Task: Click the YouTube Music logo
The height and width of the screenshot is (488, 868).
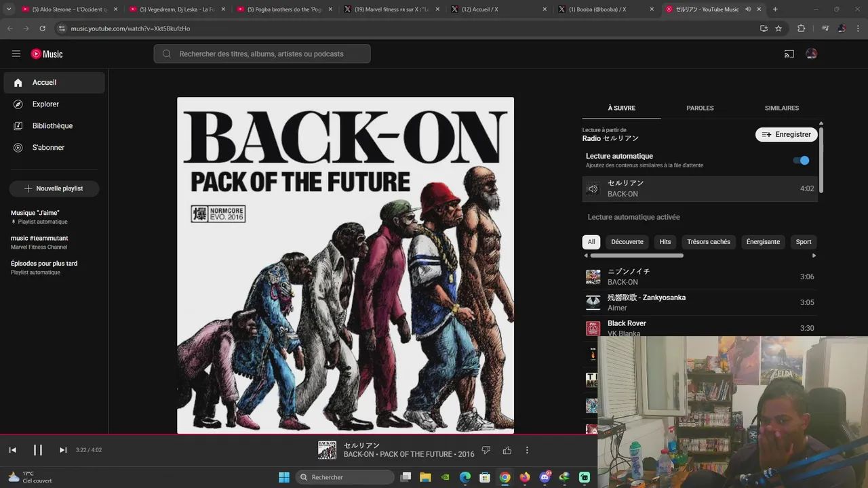Action: point(47,54)
